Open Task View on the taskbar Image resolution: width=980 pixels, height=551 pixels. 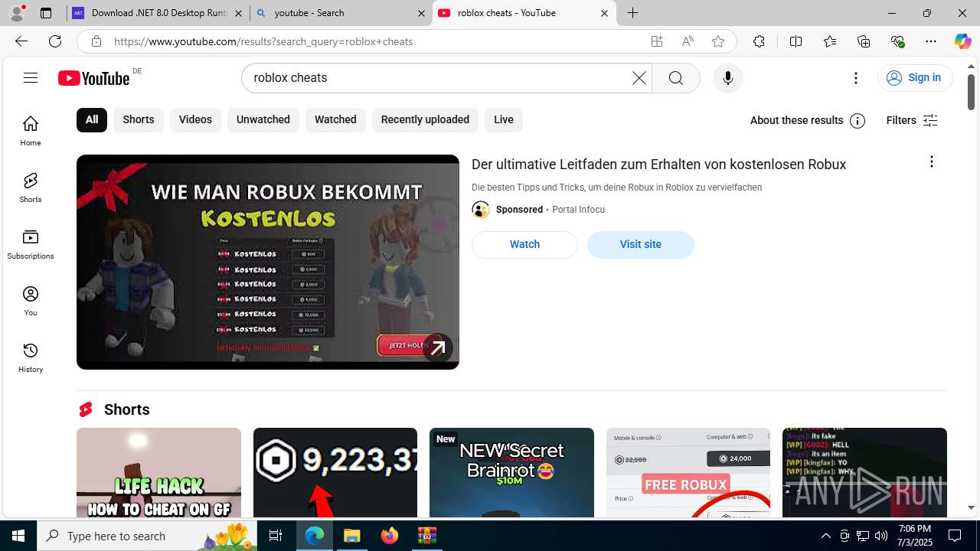(x=276, y=536)
